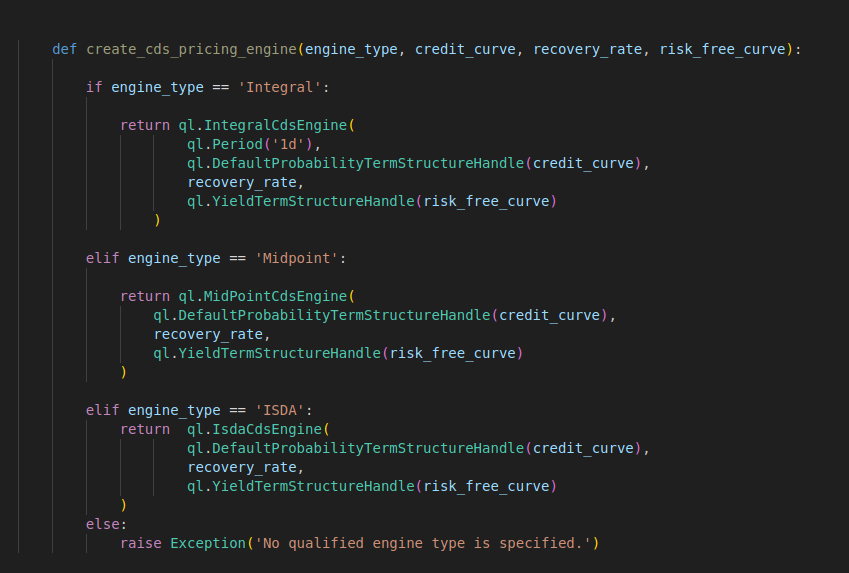Click the closing parenthesis of the MidPointCdsEngine call
Screen dimensions: 849x573
pyautogui.click(x=124, y=372)
